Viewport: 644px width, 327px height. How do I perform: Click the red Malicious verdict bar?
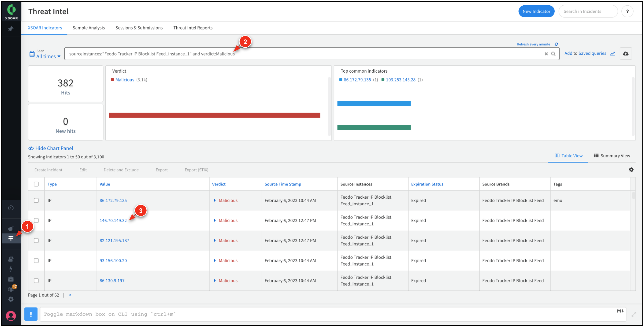(215, 115)
